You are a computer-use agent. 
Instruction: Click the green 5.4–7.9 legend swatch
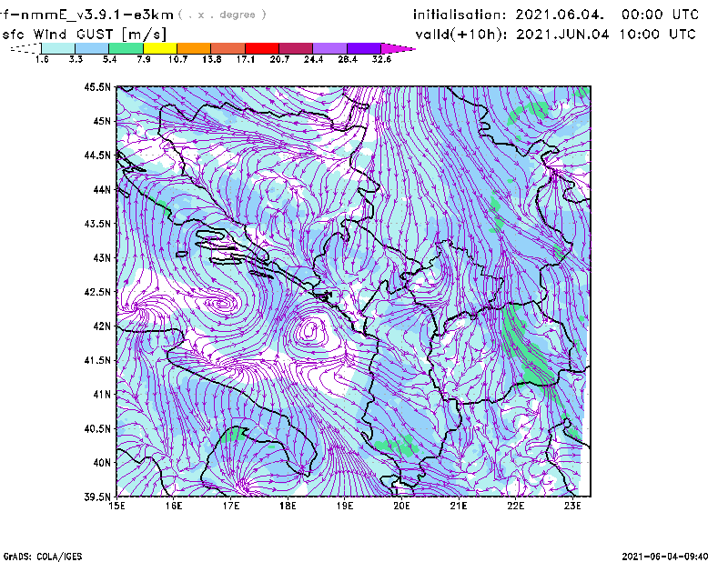point(126,48)
